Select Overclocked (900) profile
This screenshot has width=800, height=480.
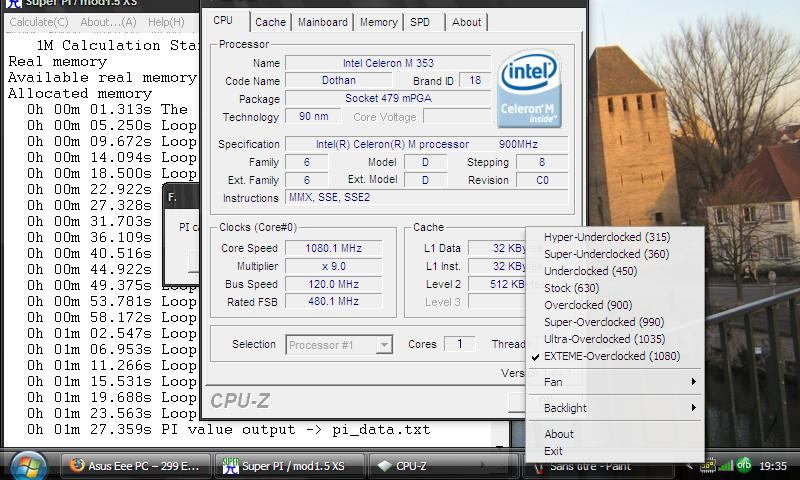[614, 305]
